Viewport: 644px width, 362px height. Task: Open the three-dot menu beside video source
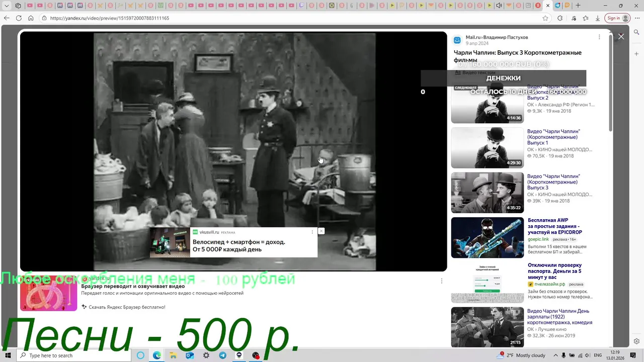tap(599, 37)
